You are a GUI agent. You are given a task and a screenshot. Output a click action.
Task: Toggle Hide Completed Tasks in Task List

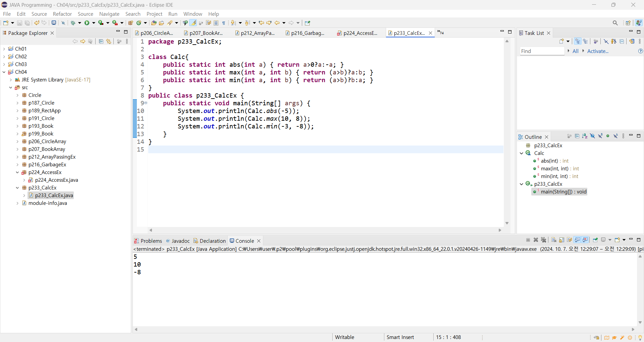click(x=606, y=41)
